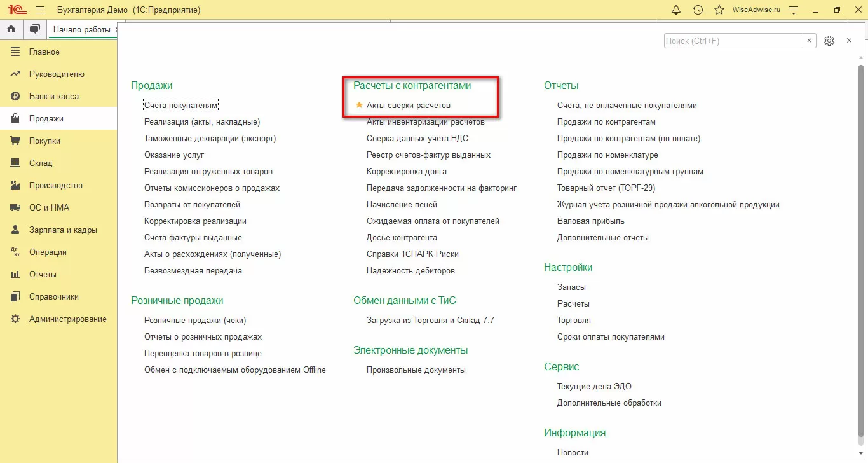
Task: Open Отчеты комиссионеров о продажах
Action: point(212,188)
